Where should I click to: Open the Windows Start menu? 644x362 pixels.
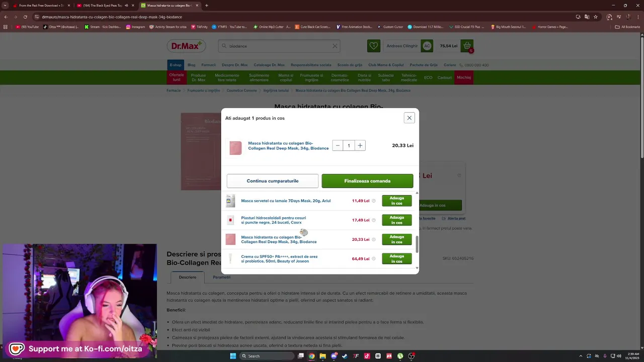click(x=233, y=356)
